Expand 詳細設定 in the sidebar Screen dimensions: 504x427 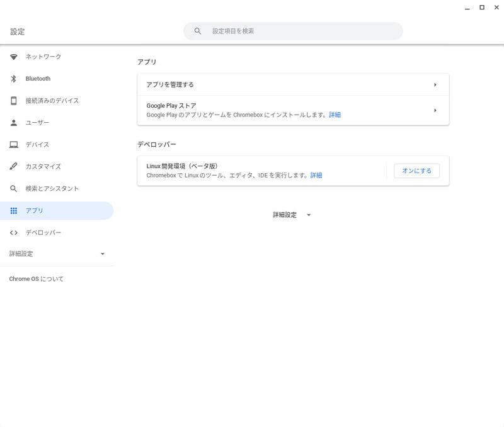(57, 253)
